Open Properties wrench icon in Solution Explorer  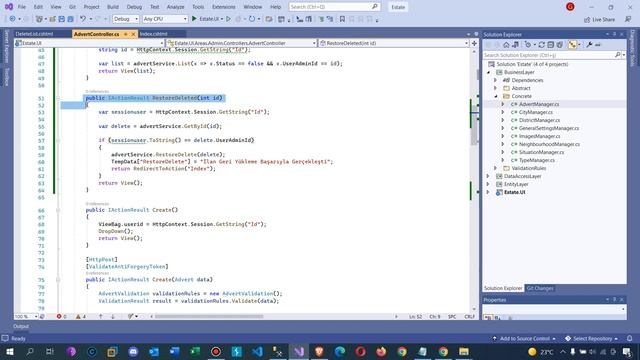589,45
